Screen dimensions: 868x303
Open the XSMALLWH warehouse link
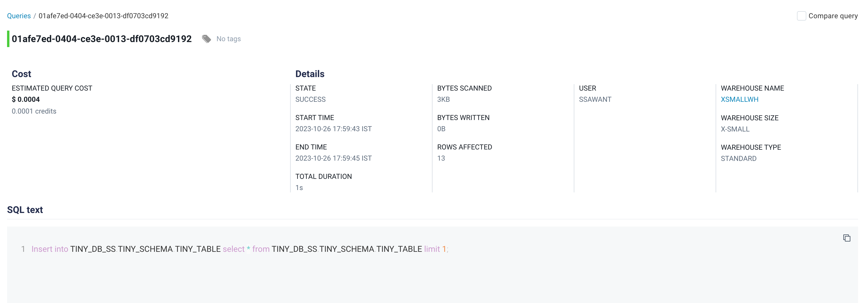[739, 99]
